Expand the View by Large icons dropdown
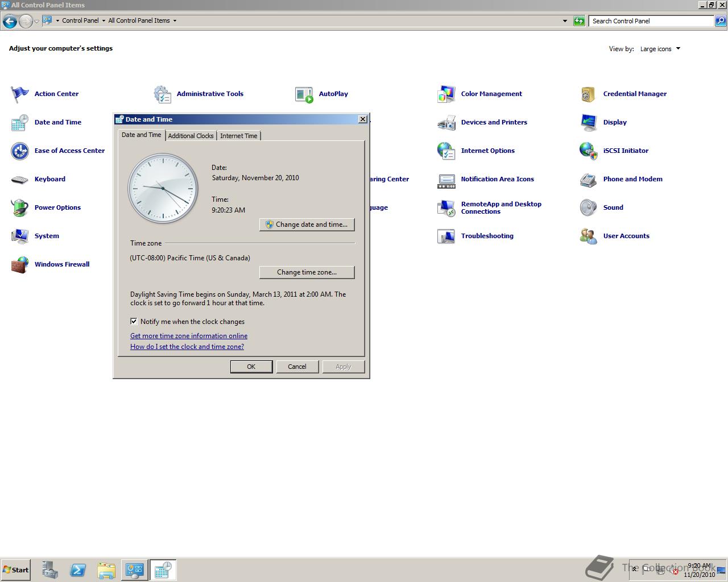The image size is (728, 582). 660,49
